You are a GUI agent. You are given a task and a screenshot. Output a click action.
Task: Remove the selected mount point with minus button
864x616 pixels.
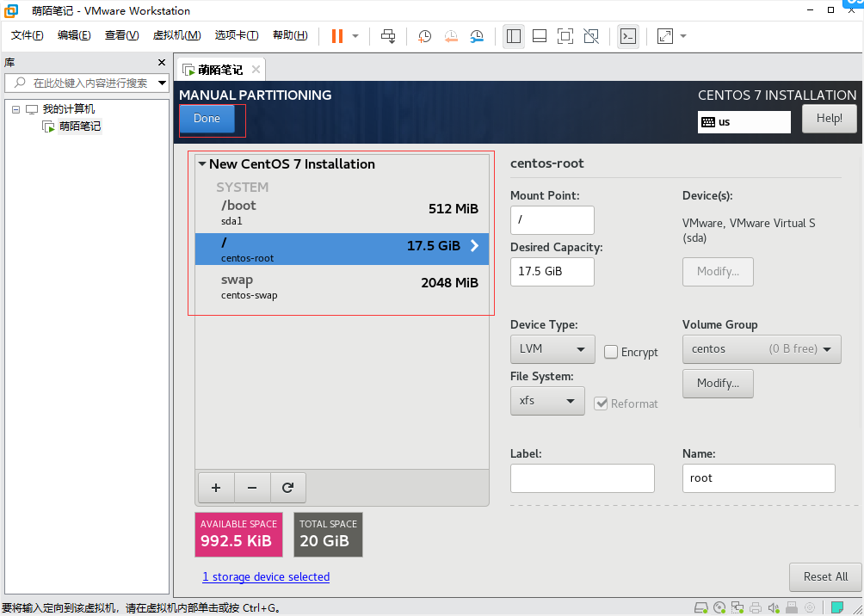point(252,488)
